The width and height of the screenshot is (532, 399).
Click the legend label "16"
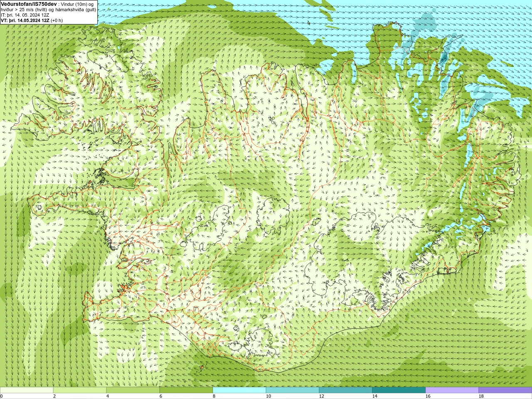tap(428, 396)
